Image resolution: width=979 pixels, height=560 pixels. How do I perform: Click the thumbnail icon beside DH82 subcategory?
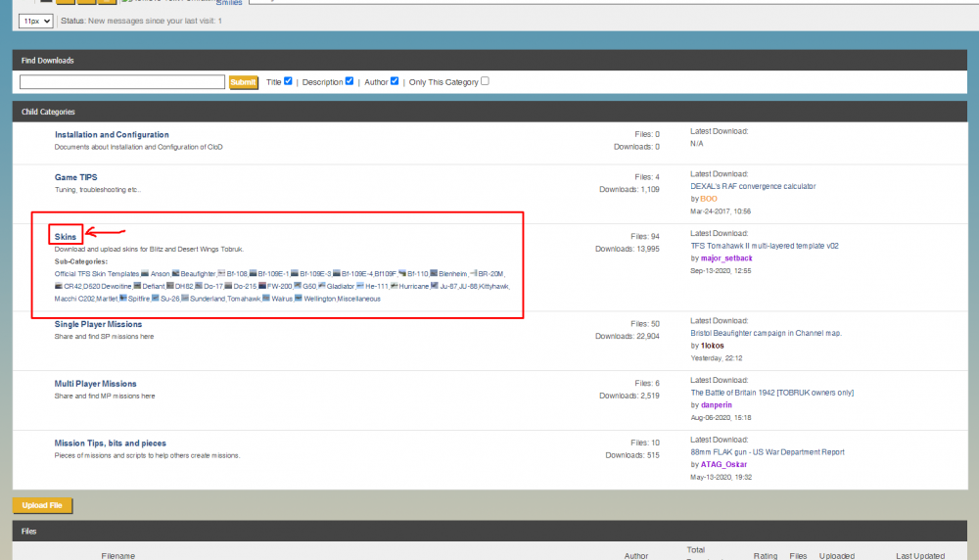[169, 286]
